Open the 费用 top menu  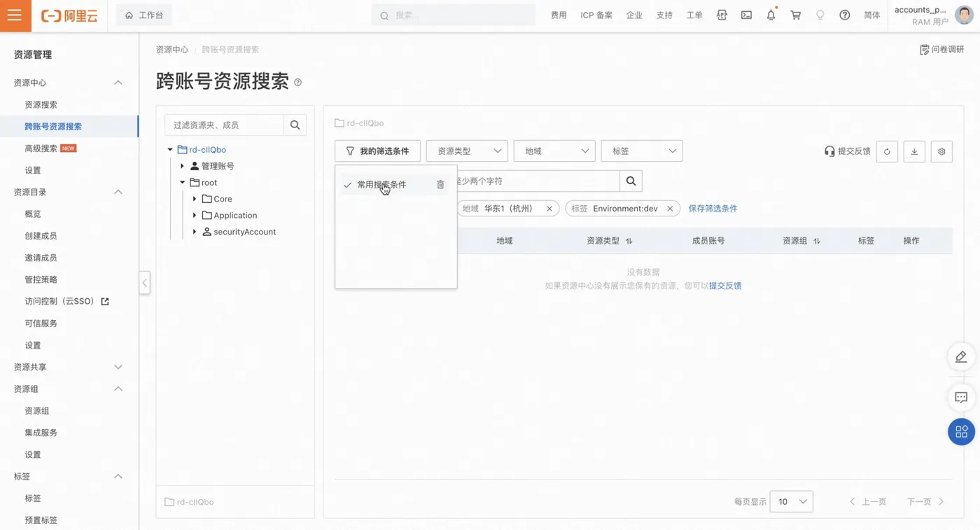559,15
